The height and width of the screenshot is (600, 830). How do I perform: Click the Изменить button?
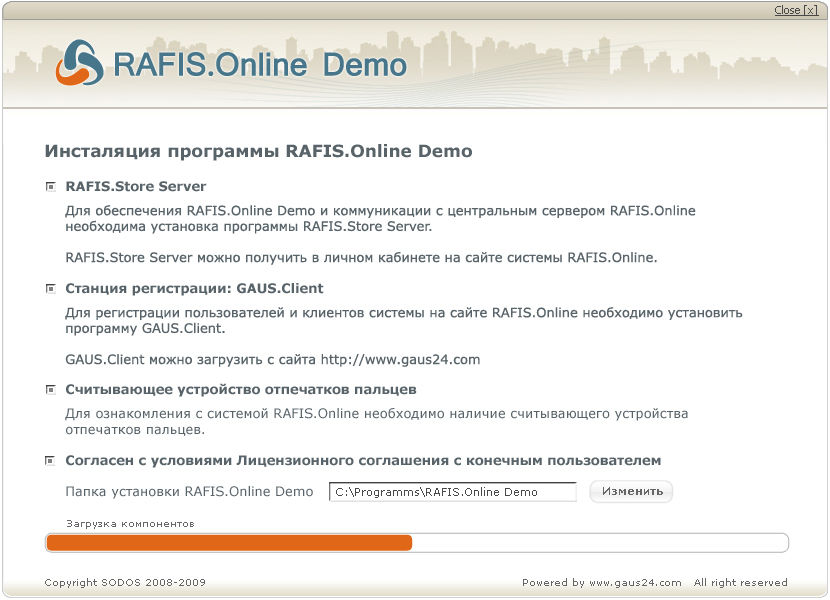(x=631, y=491)
